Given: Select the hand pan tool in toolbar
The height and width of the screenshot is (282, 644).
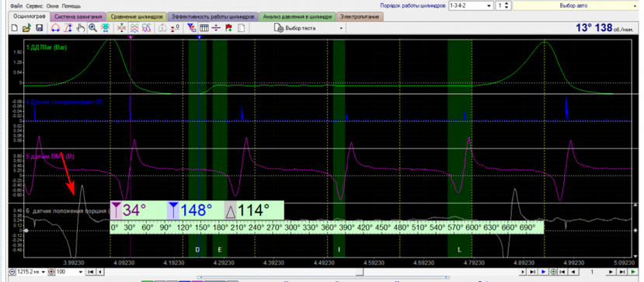Looking at the screenshot, I should (x=81, y=28).
